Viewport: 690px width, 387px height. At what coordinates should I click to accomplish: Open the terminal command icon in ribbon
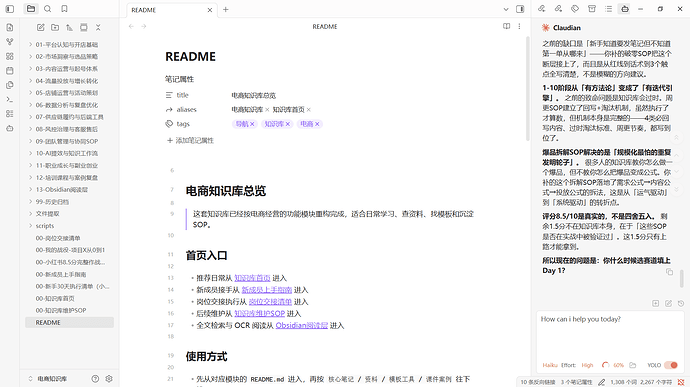tap(10, 100)
